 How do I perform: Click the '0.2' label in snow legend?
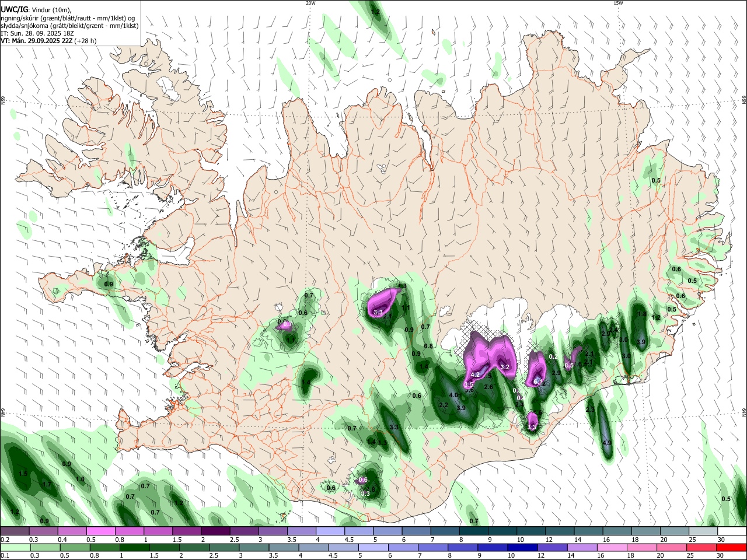(x=5, y=540)
